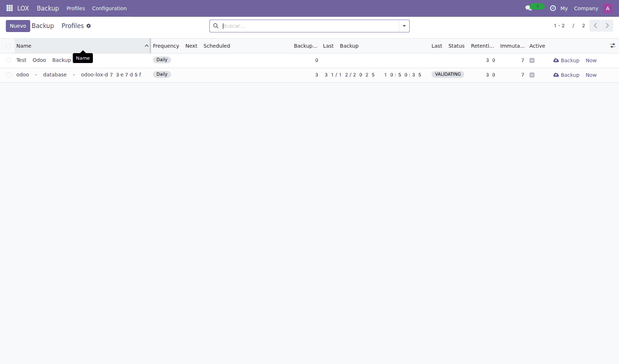Image resolution: width=619 pixels, height=364 pixels.
Task: Click the cloud upload Backup icon for odoo-database row
Action: (x=555, y=75)
